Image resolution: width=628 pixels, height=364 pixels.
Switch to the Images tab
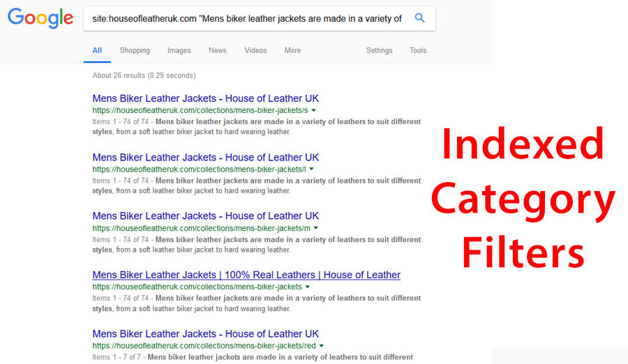[179, 50]
